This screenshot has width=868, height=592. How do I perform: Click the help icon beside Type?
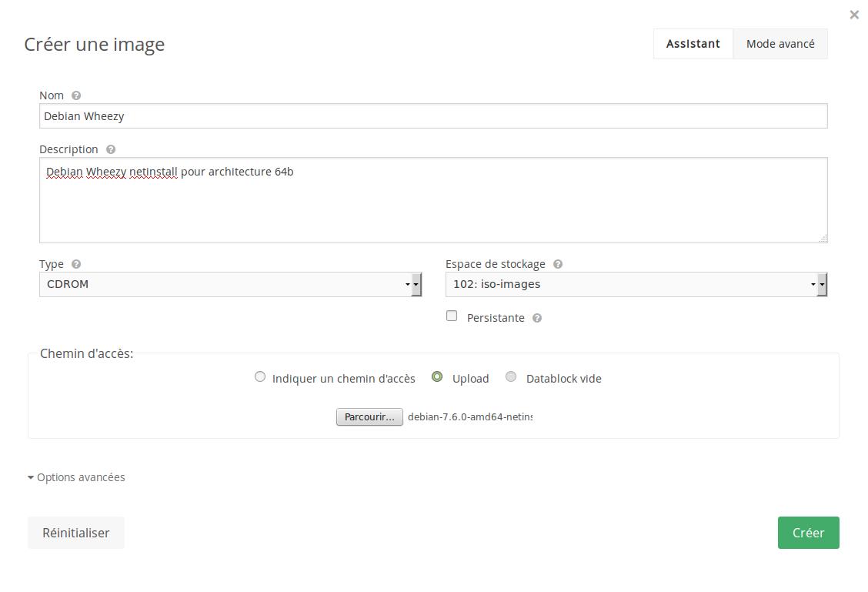pyautogui.click(x=76, y=264)
